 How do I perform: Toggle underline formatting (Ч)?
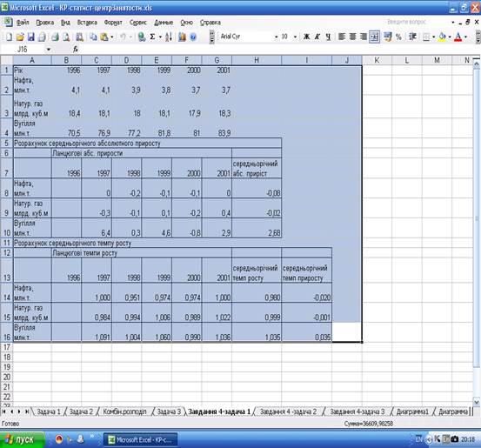(328, 37)
